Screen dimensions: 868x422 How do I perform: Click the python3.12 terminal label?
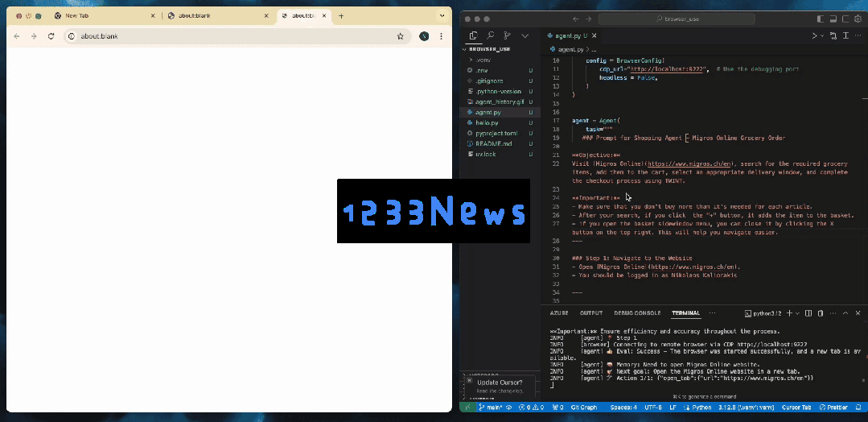click(x=763, y=313)
